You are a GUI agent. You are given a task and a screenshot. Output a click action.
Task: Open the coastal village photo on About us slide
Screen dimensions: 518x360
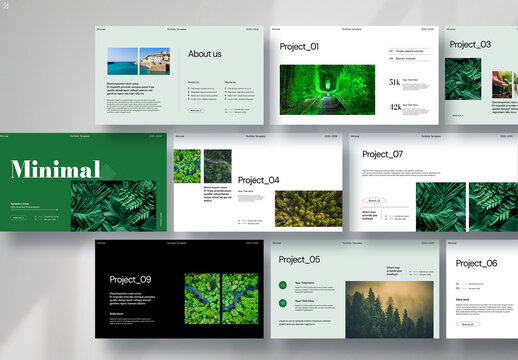click(x=155, y=61)
